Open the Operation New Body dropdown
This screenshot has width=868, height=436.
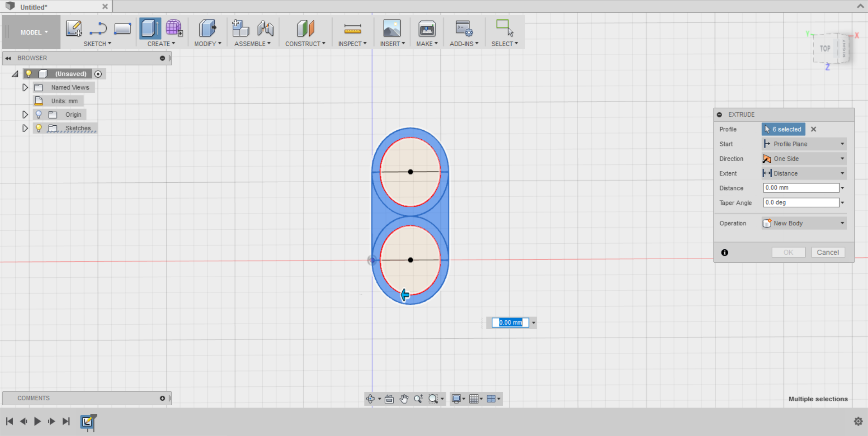[x=804, y=223]
